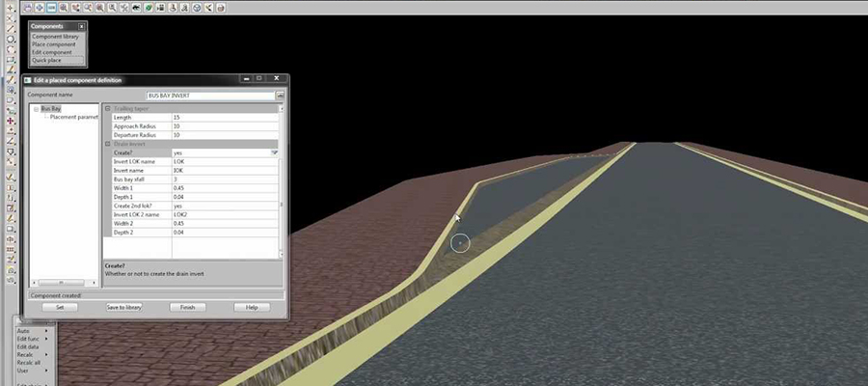Click the property grid vertical scrollbar

(282, 180)
